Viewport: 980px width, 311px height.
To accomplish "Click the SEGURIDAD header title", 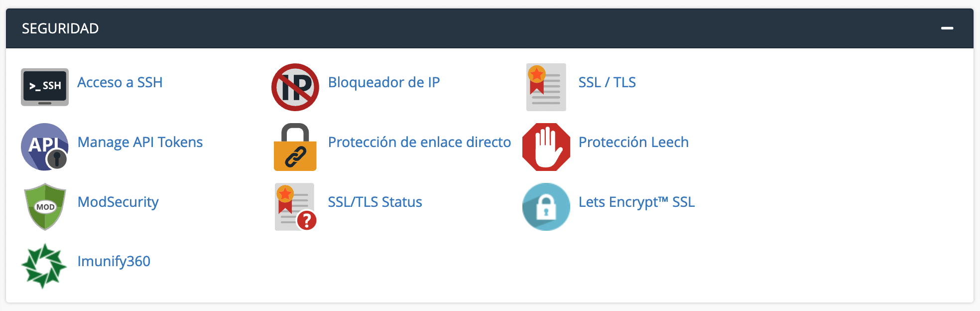I will (x=60, y=28).
